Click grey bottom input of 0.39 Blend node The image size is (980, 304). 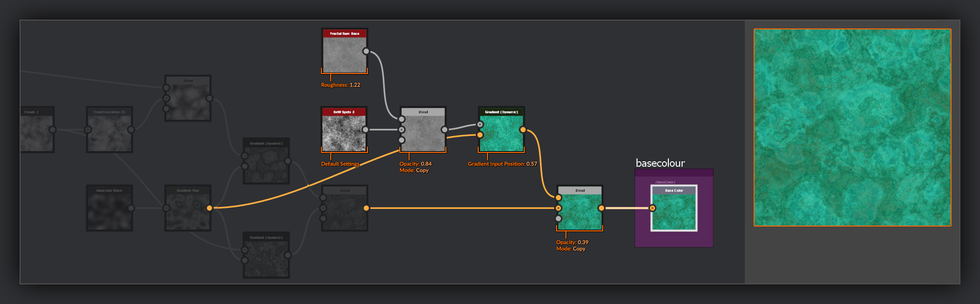pyautogui.click(x=559, y=219)
